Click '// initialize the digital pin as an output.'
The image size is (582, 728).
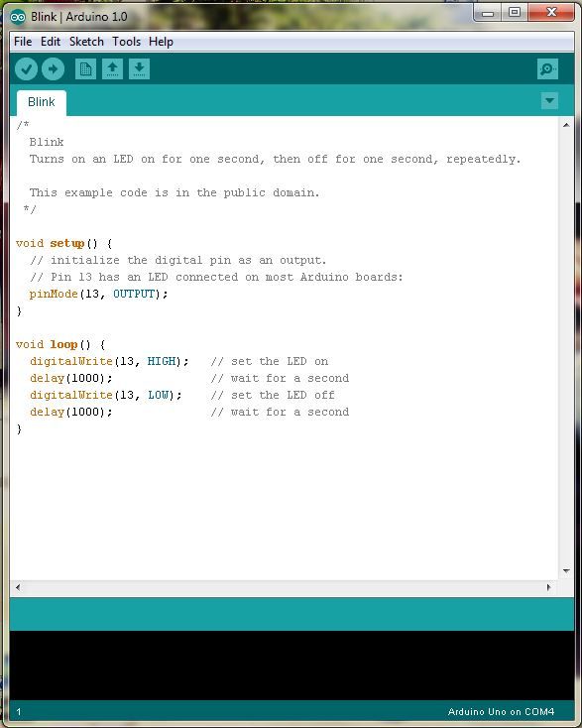[x=178, y=260]
